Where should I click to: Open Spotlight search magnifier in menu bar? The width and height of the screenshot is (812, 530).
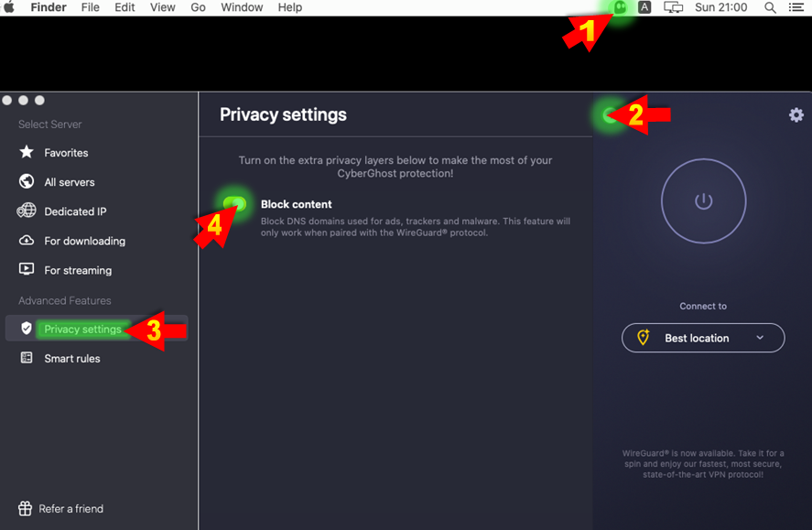(770, 7)
